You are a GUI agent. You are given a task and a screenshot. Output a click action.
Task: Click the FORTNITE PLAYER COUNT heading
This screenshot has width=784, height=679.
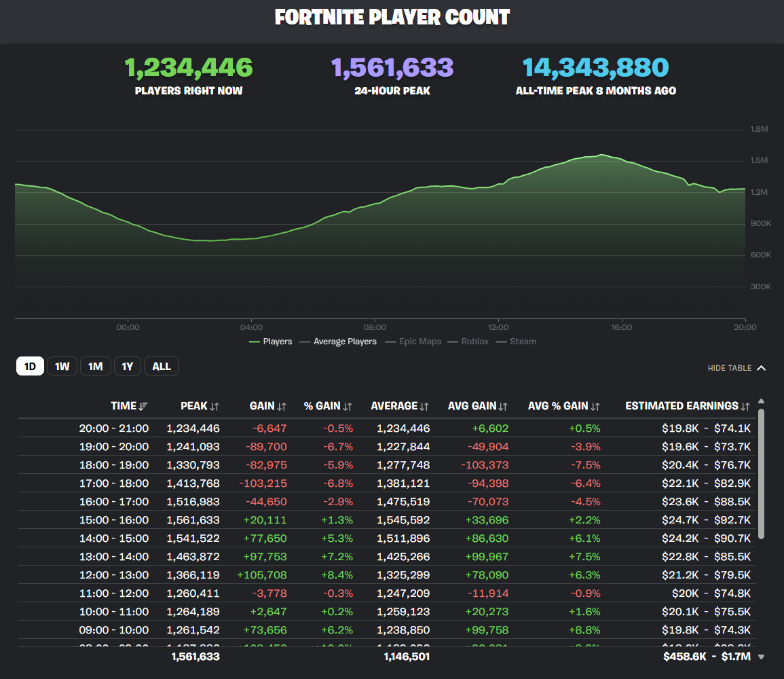392,18
